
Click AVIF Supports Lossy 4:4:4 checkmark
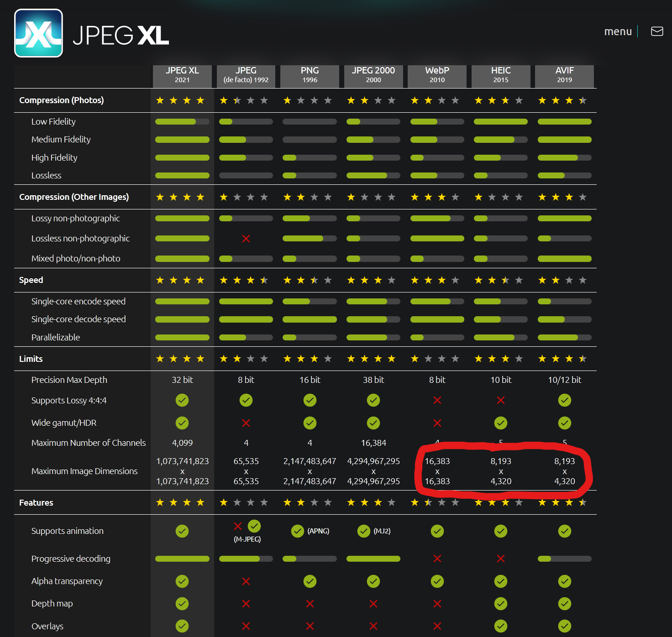tap(564, 400)
